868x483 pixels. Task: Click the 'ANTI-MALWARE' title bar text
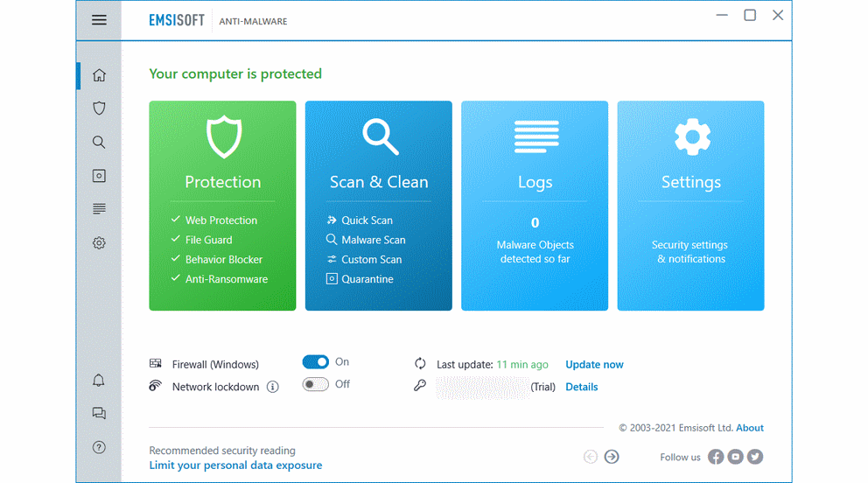[253, 22]
